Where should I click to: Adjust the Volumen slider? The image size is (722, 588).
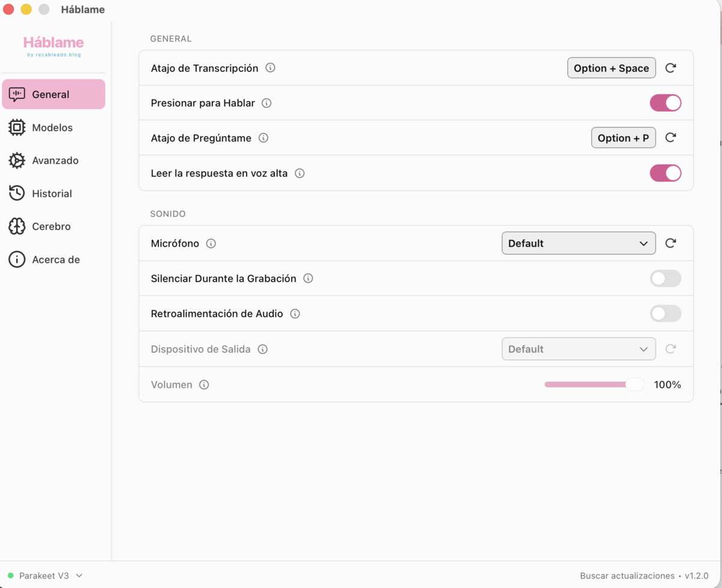click(594, 385)
